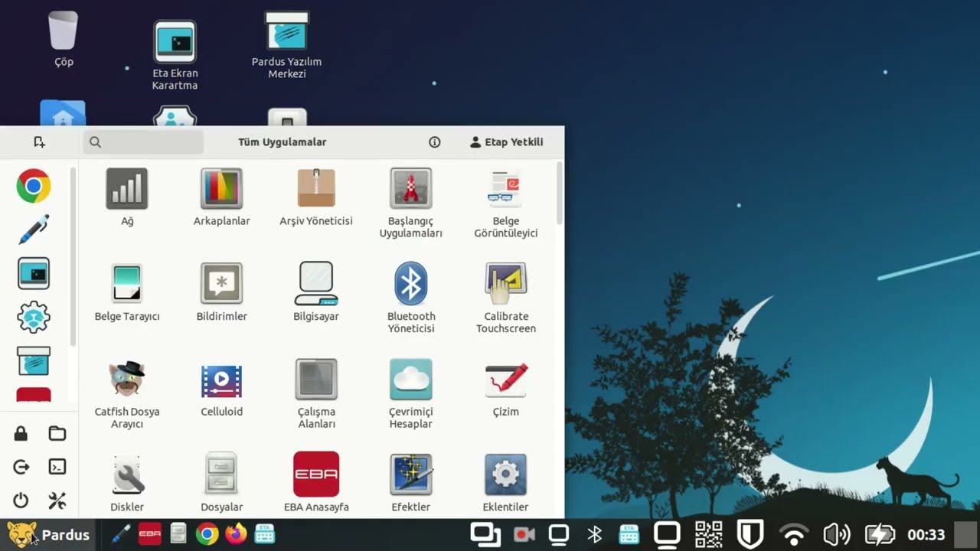Open Bildirimler notification settings
This screenshot has width=980, height=551.
[221, 293]
